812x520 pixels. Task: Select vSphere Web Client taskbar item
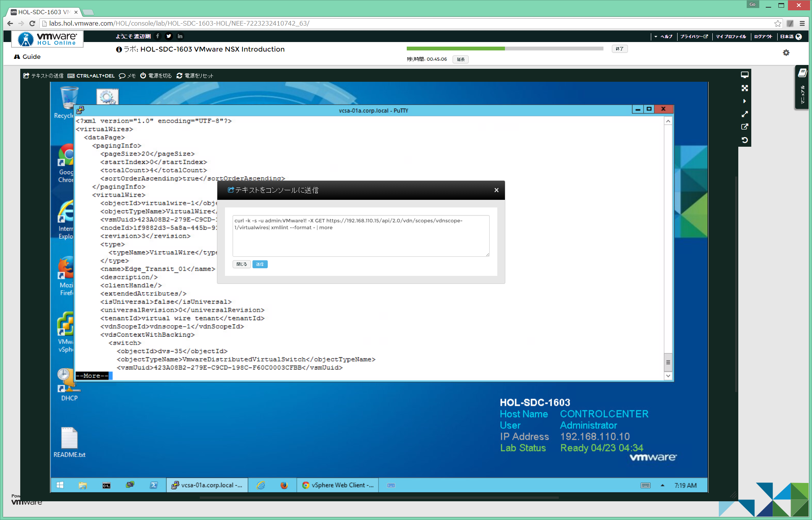click(338, 485)
